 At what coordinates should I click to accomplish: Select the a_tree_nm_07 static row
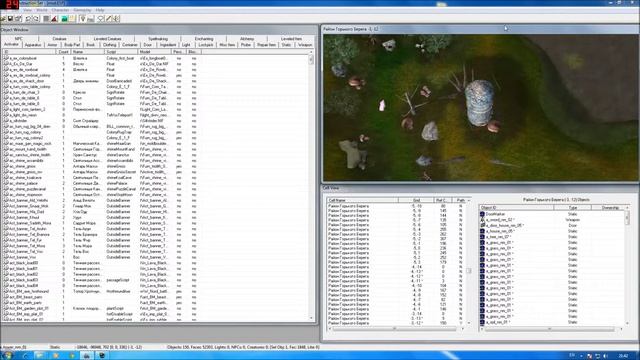(551, 237)
